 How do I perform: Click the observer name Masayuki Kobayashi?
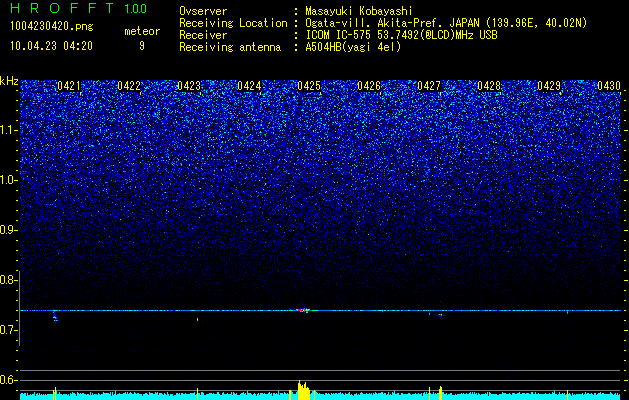(x=359, y=12)
